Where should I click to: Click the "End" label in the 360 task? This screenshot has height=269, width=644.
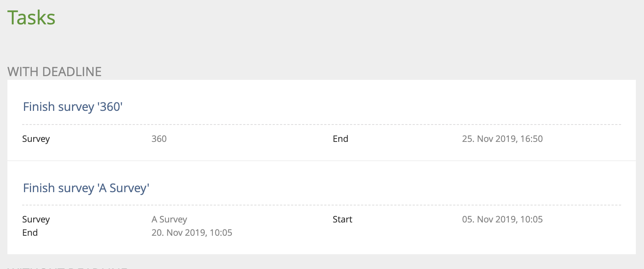tap(340, 139)
